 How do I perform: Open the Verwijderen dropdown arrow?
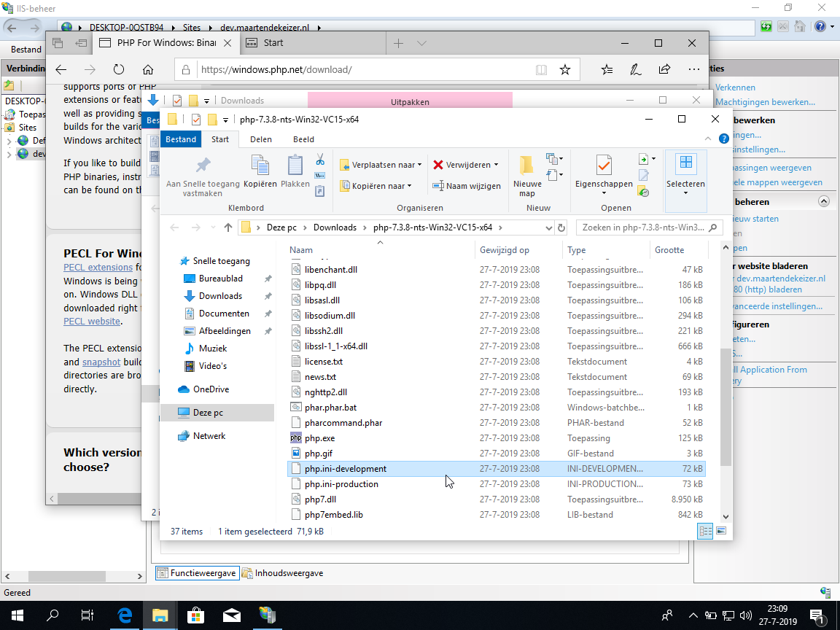coord(497,165)
